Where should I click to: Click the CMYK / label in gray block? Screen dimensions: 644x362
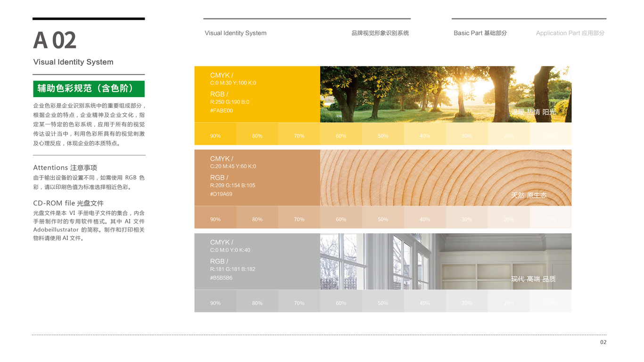click(x=222, y=242)
